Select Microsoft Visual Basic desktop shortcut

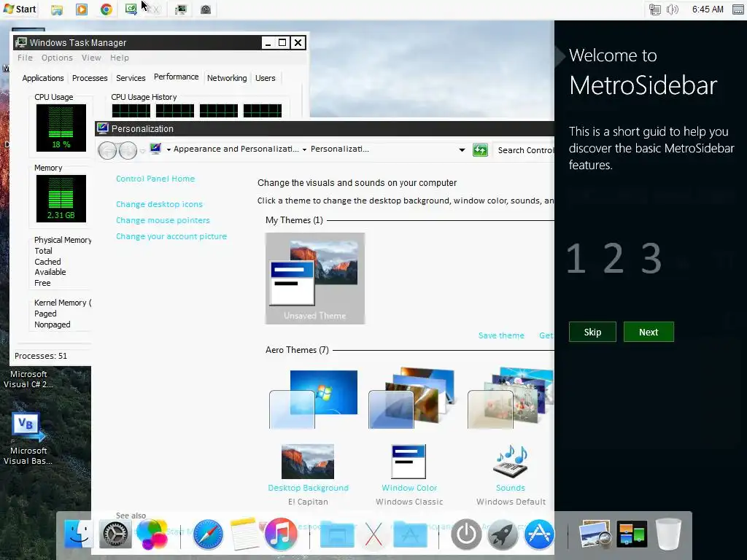(28, 438)
